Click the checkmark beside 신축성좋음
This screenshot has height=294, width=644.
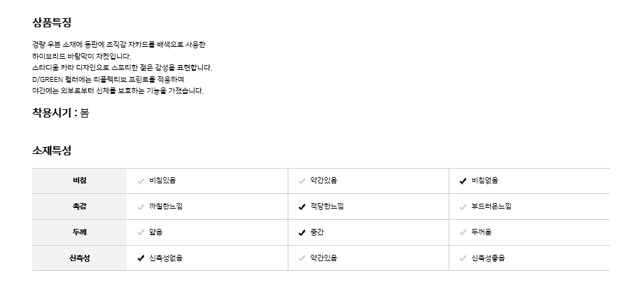(x=463, y=258)
